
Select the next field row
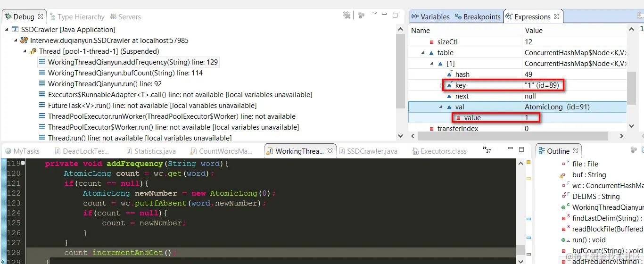pyautogui.click(x=517, y=96)
